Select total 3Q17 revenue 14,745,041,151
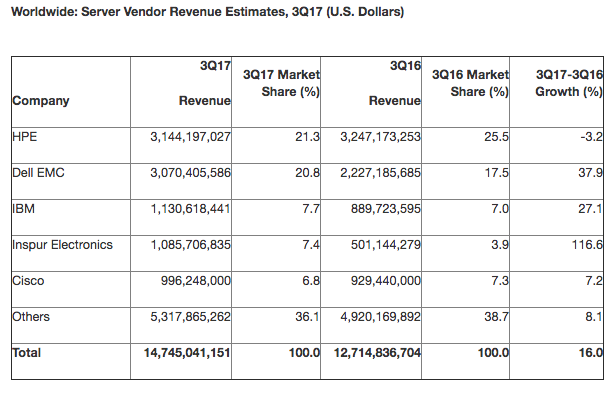Viewport: 616px width, 393px height. pos(187,353)
